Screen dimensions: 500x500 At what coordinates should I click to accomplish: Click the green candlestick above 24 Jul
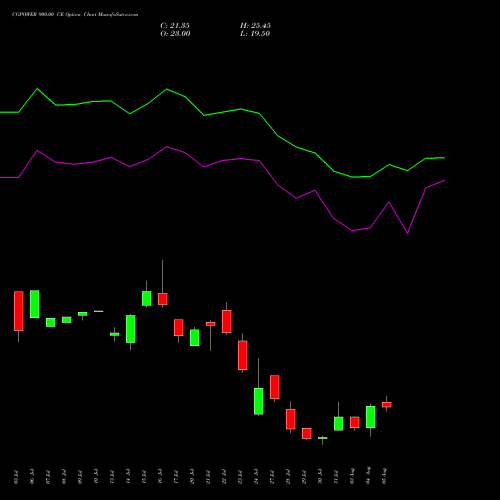click(259, 401)
